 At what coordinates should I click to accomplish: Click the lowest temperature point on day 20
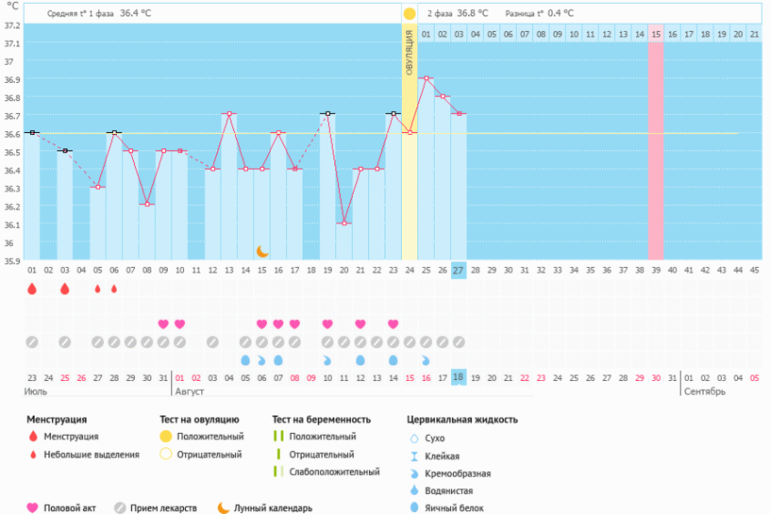click(x=344, y=223)
